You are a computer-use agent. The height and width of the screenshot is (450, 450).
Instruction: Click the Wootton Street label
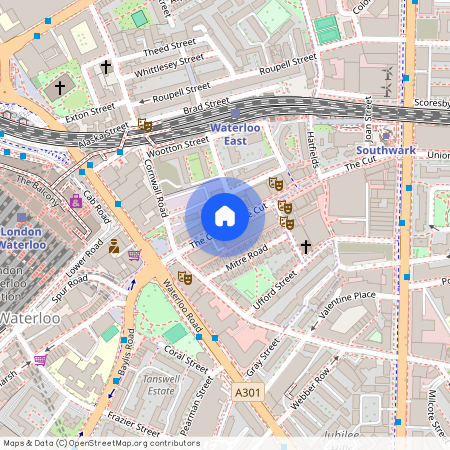pyautogui.click(x=178, y=147)
